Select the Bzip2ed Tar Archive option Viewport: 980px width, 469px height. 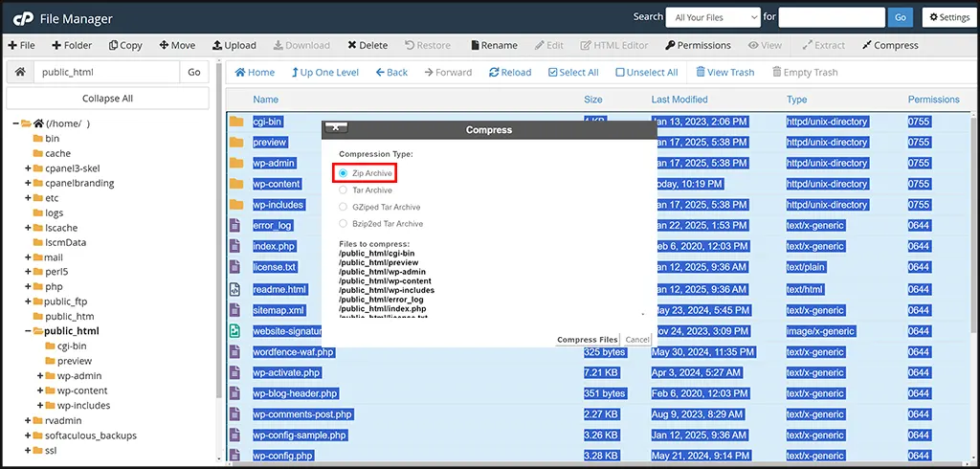(x=343, y=224)
